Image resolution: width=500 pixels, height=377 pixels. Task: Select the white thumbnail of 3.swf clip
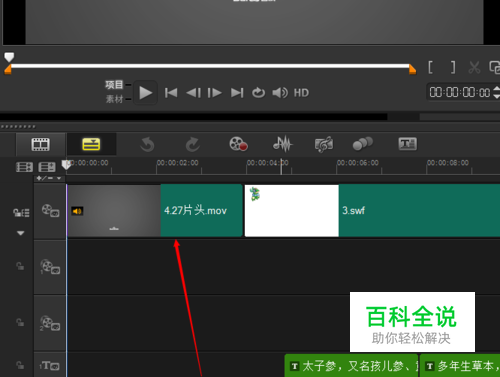point(292,211)
